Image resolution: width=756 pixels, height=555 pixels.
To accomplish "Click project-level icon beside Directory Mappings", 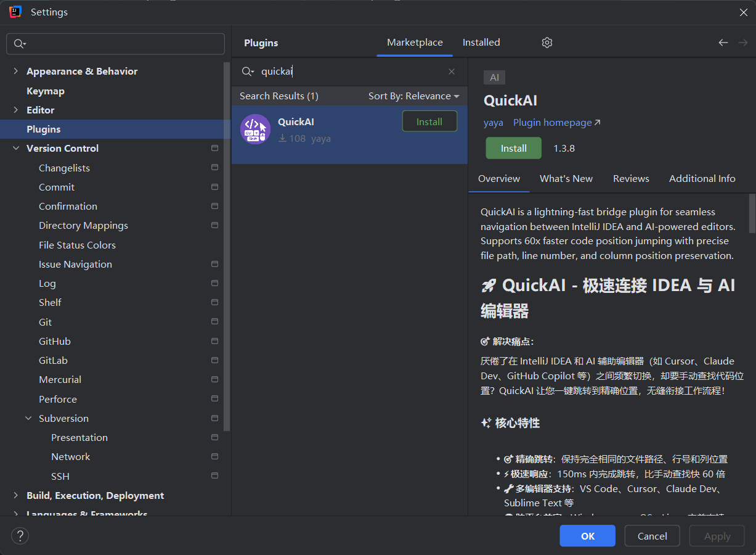I will 214,225.
